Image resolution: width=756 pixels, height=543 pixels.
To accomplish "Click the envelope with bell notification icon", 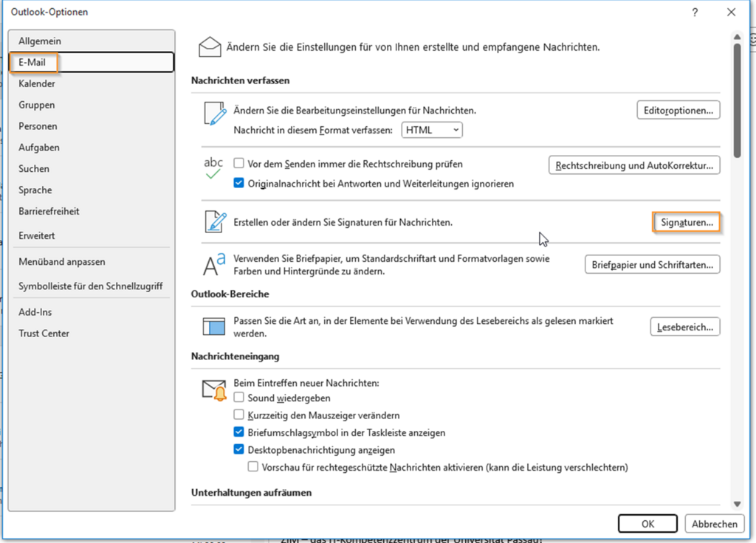I will 214,390.
